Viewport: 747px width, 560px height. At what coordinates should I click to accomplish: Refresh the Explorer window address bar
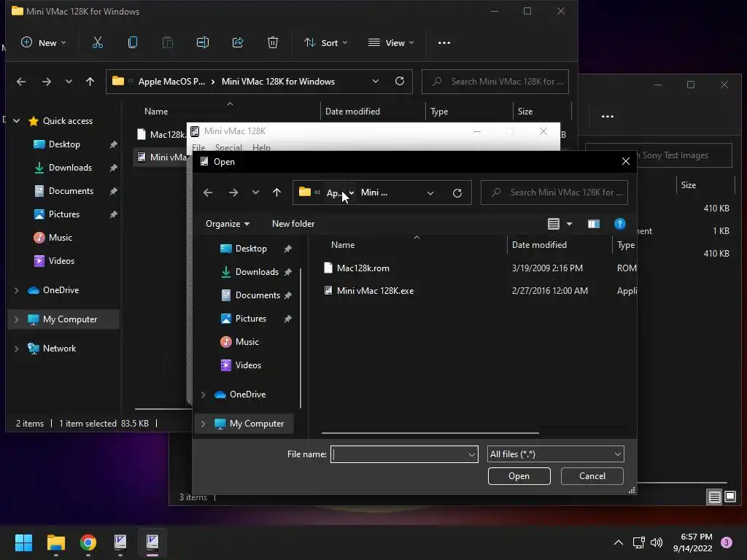(x=400, y=82)
